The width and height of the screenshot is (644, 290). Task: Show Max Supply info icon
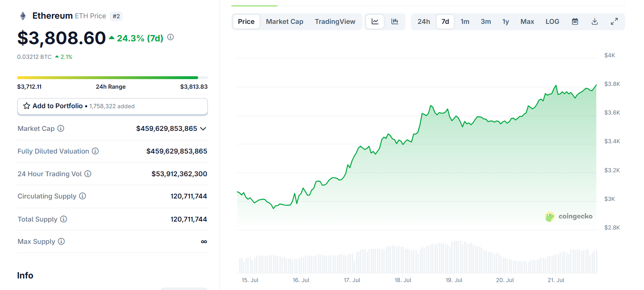[x=61, y=241]
